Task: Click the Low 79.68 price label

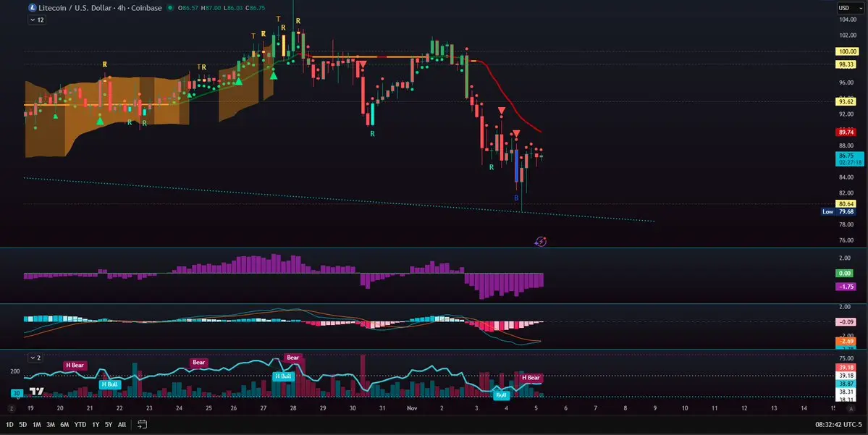Action: [838, 211]
